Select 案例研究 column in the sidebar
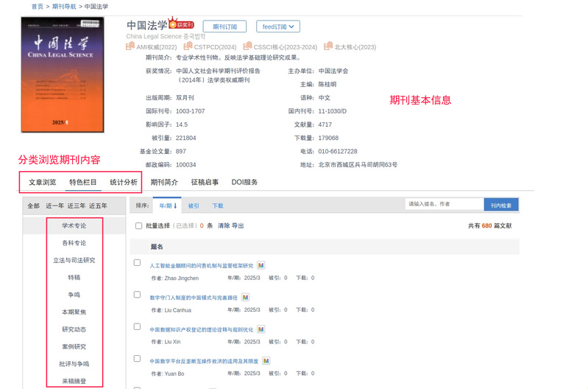The height and width of the screenshot is (389, 588). coord(74,346)
